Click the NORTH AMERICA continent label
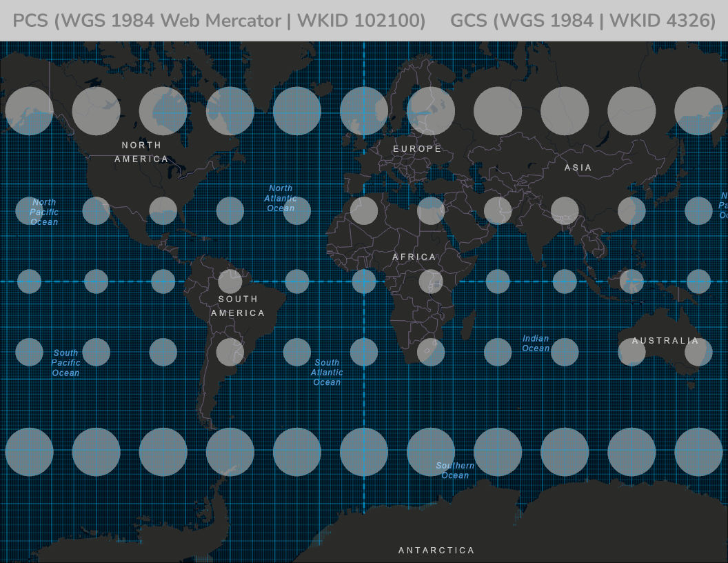Viewport: 728px width, 563px height. point(141,152)
